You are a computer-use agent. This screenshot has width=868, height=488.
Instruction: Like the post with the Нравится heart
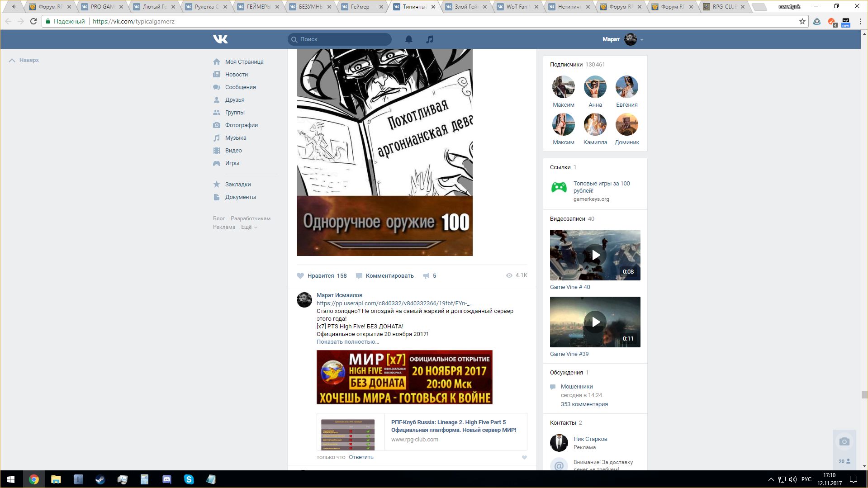pyautogui.click(x=300, y=276)
